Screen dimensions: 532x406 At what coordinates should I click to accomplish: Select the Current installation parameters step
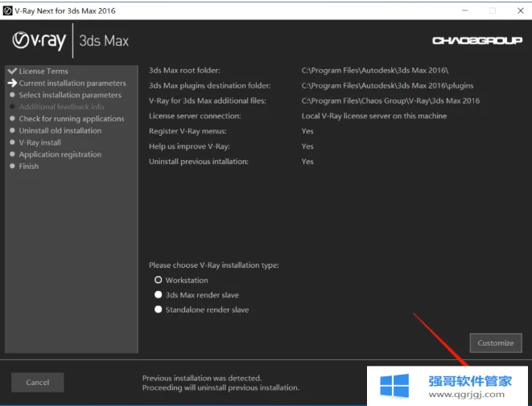click(72, 83)
